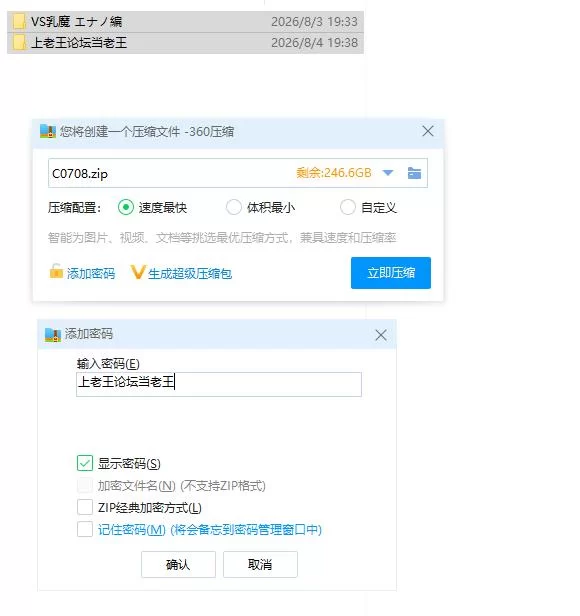This screenshot has width=580, height=616.
Task: Click the 生成超级压缩包 link
Action: pos(190,273)
